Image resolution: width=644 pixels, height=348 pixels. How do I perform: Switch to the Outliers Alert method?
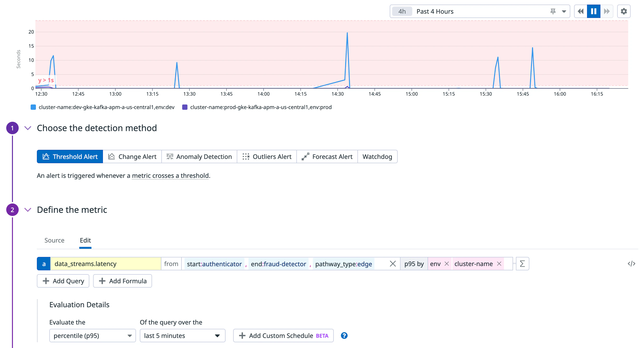(x=266, y=157)
